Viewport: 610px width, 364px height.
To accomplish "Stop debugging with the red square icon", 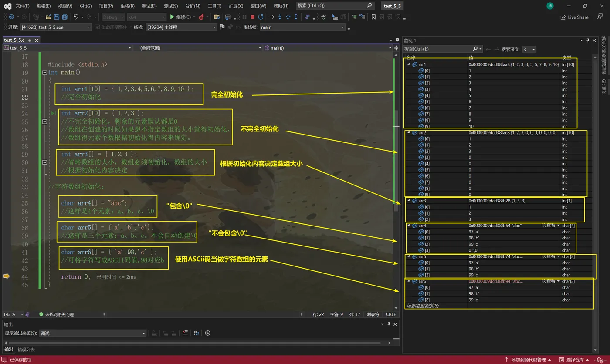I will point(252,17).
